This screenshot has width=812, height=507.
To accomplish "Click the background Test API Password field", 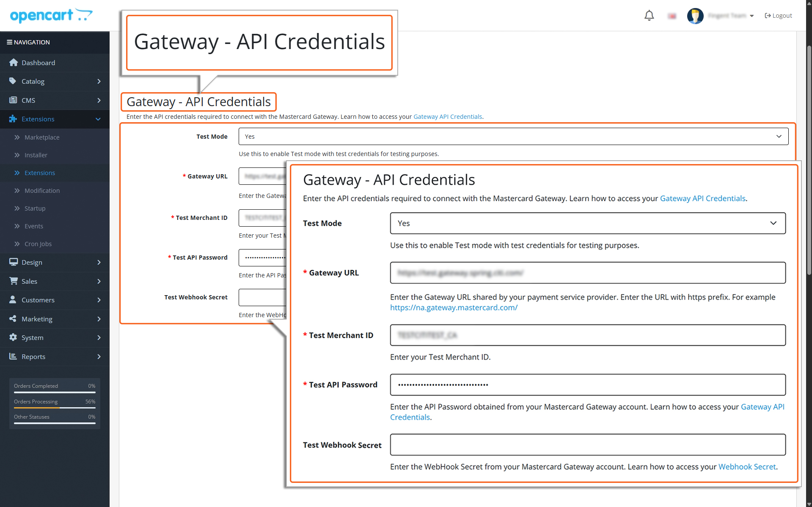I will (x=262, y=258).
